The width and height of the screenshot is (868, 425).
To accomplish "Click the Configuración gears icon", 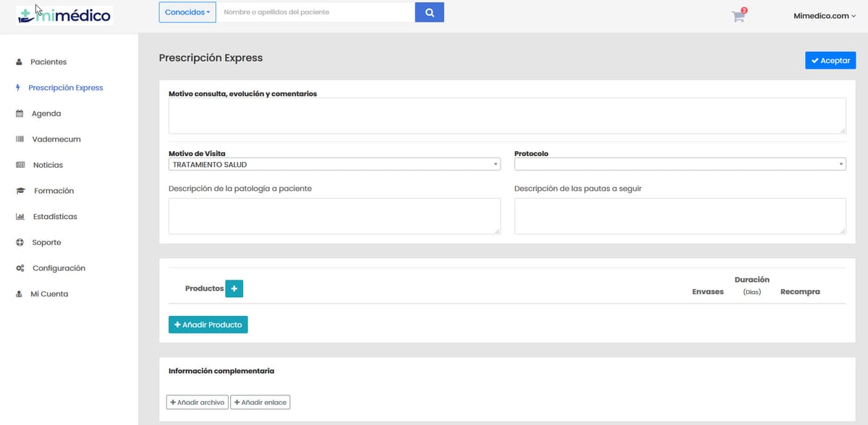I will click(20, 268).
